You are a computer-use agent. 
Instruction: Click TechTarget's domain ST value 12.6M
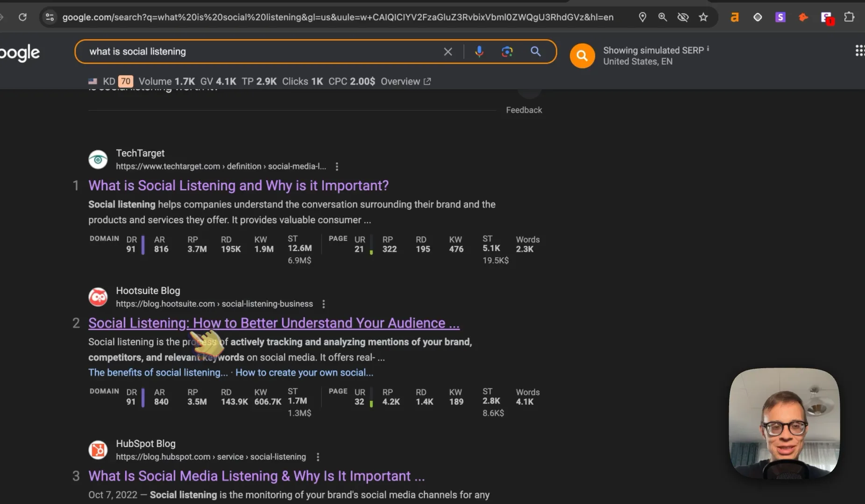click(x=300, y=248)
